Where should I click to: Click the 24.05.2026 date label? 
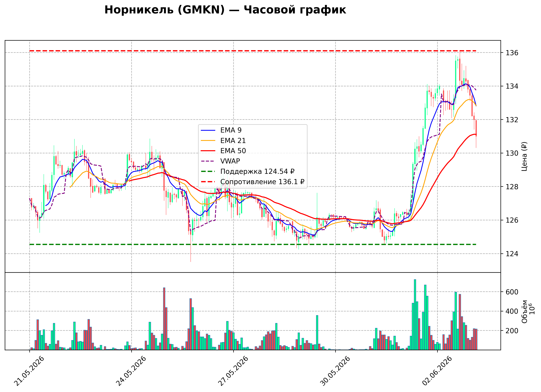point(131,371)
